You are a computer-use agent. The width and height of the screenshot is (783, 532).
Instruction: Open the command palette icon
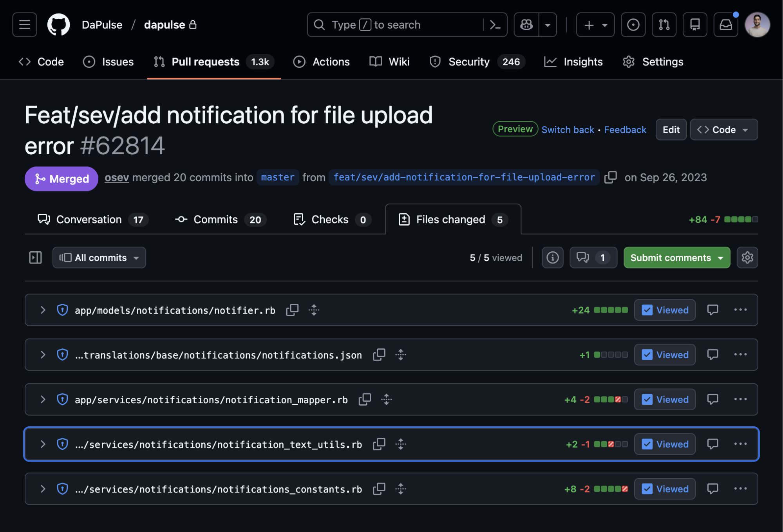[495, 25]
